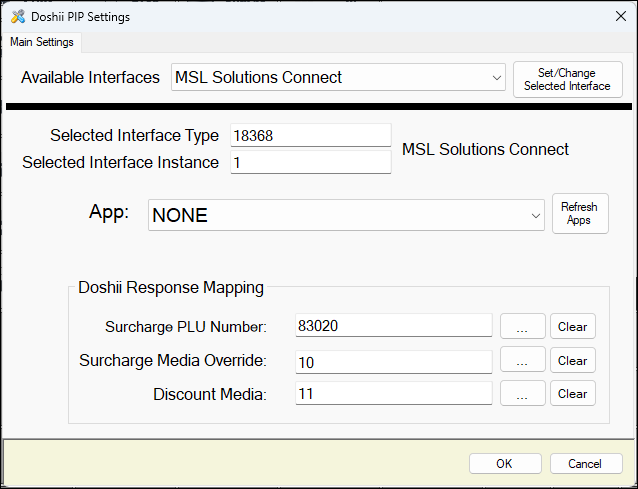This screenshot has width=638, height=489.
Task: Switch to the Main Settings tab
Action: [x=42, y=42]
